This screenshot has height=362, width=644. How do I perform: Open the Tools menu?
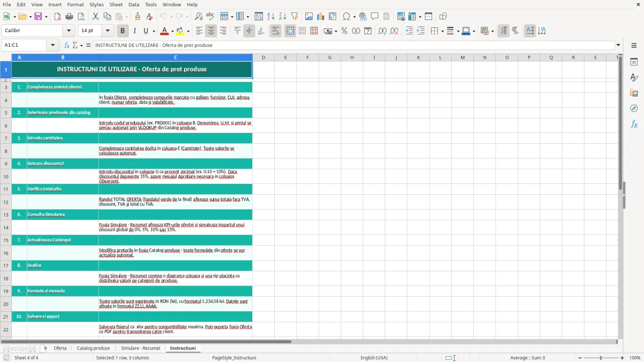(x=151, y=4)
